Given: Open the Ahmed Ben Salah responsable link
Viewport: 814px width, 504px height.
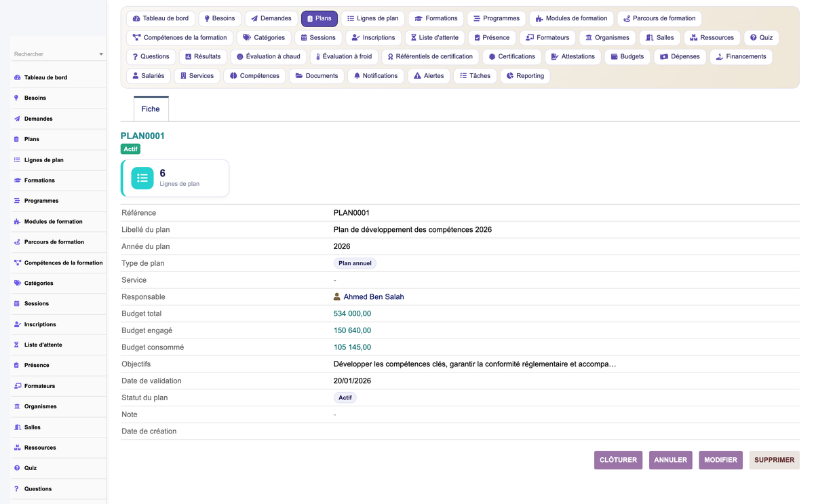Looking at the screenshot, I should (x=374, y=297).
